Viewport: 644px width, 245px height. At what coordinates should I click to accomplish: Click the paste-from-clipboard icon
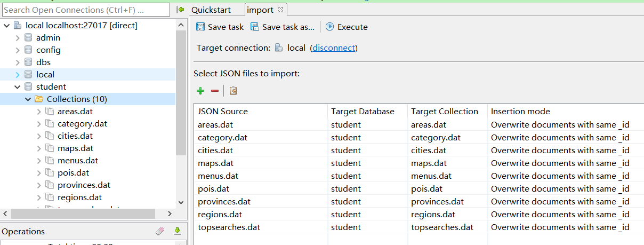(233, 91)
